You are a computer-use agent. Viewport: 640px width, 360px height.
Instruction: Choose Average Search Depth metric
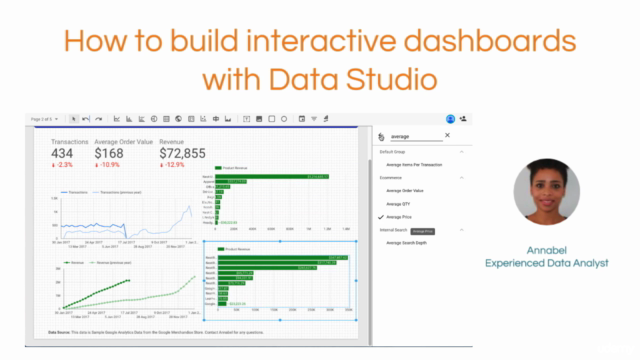[x=406, y=243]
